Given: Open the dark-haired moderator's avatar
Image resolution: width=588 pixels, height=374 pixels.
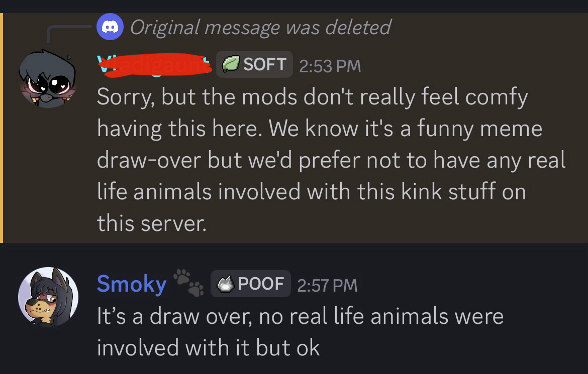Looking at the screenshot, I should click(47, 78).
